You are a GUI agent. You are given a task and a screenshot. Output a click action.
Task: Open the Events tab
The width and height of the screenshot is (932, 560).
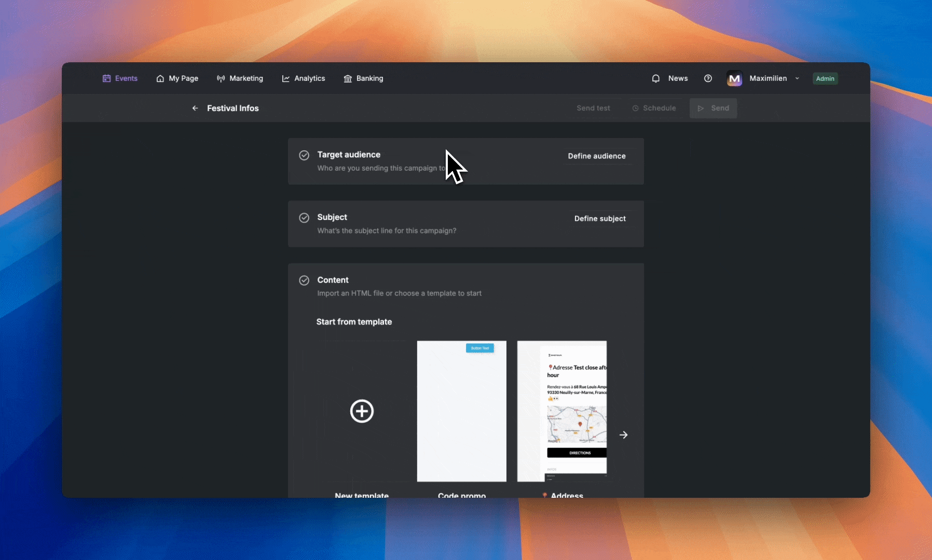pyautogui.click(x=120, y=78)
